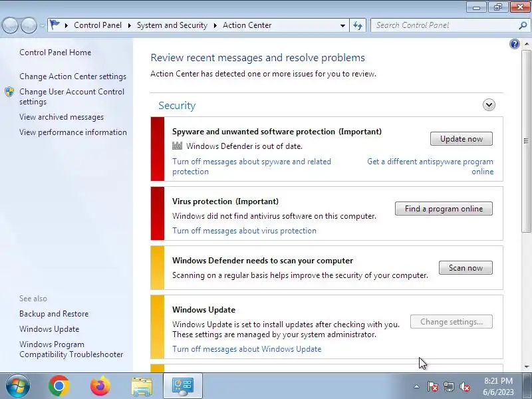Launch Google Chrome from taskbar
Viewport: 532px width, 399px height.
tap(59, 386)
